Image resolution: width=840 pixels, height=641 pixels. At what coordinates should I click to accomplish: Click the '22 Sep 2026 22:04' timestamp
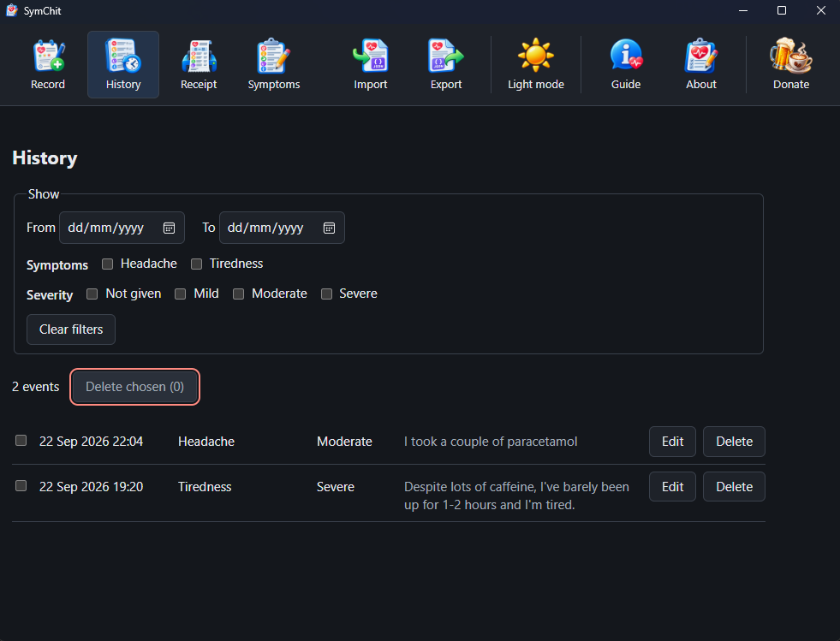tap(91, 442)
